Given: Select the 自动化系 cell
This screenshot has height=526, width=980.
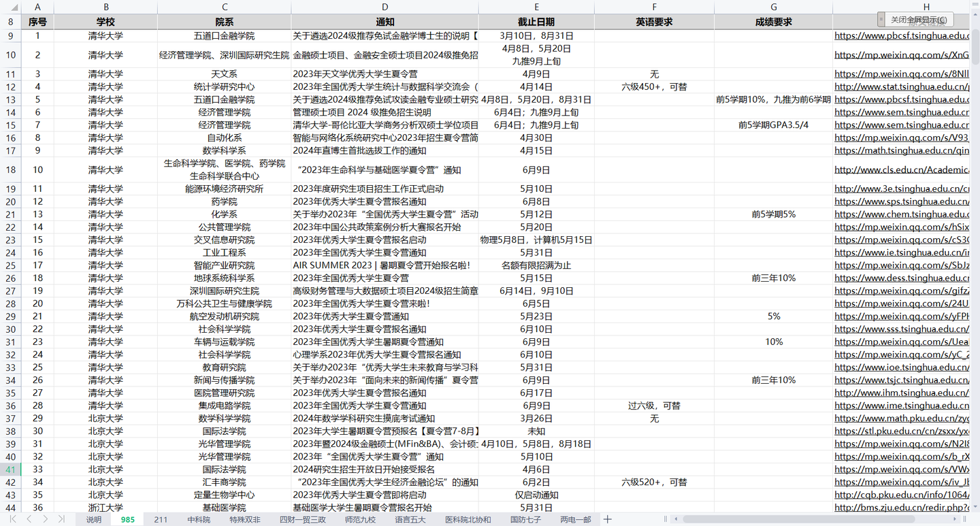Looking at the screenshot, I should (x=224, y=137).
